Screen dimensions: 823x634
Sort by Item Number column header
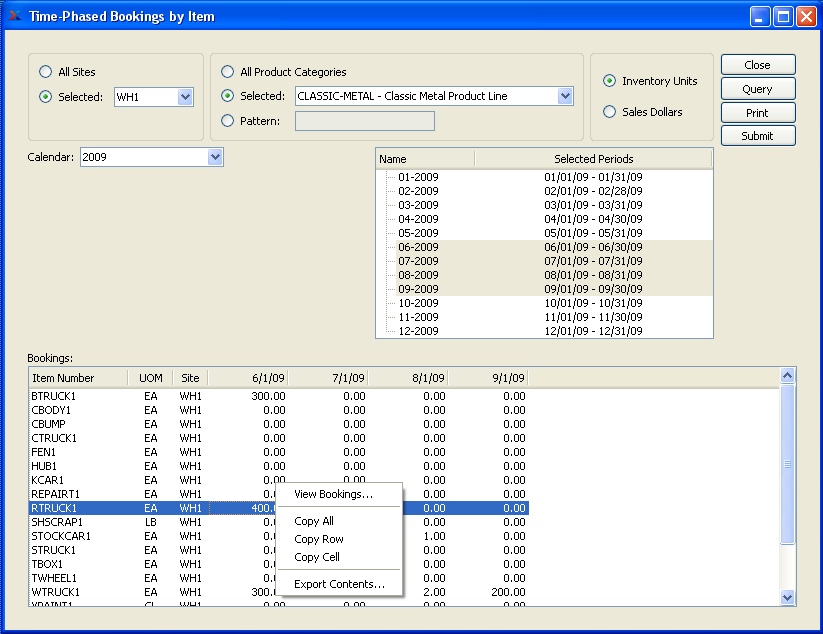tap(64, 378)
